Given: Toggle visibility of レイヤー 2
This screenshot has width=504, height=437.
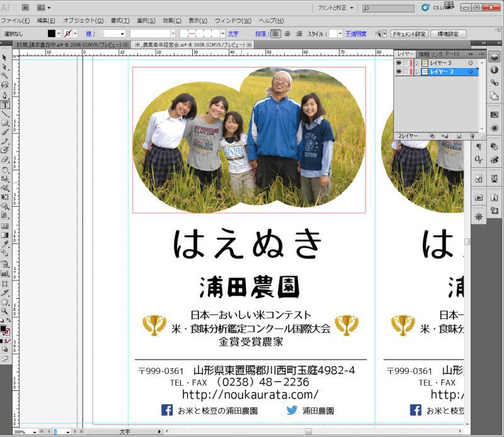Looking at the screenshot, I should (x=399, y=72).
